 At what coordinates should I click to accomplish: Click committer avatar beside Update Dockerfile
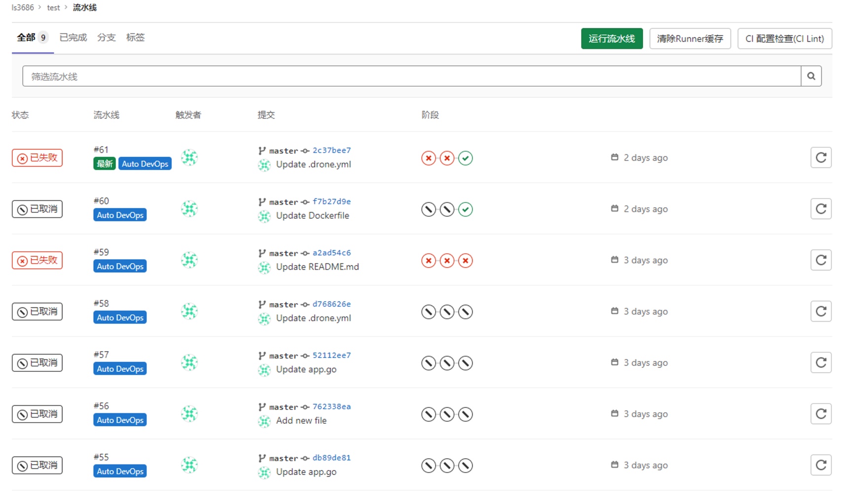pyautogui.click(x=264, y=216)
